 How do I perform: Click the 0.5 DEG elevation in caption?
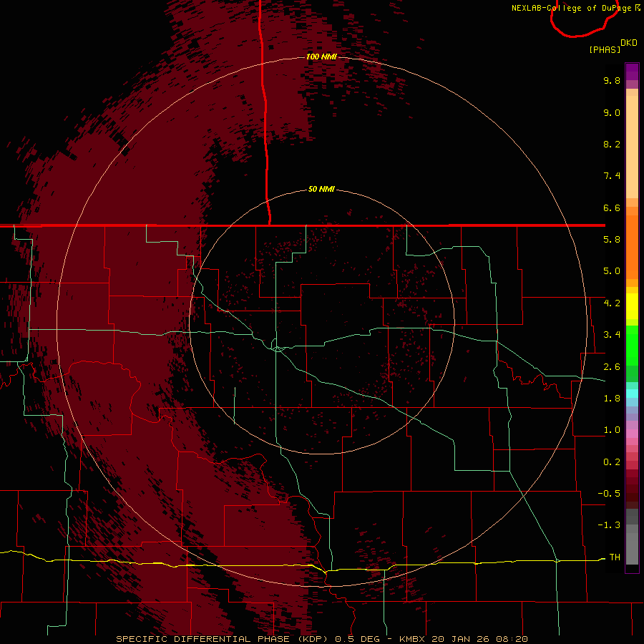(x=357, y=639)
